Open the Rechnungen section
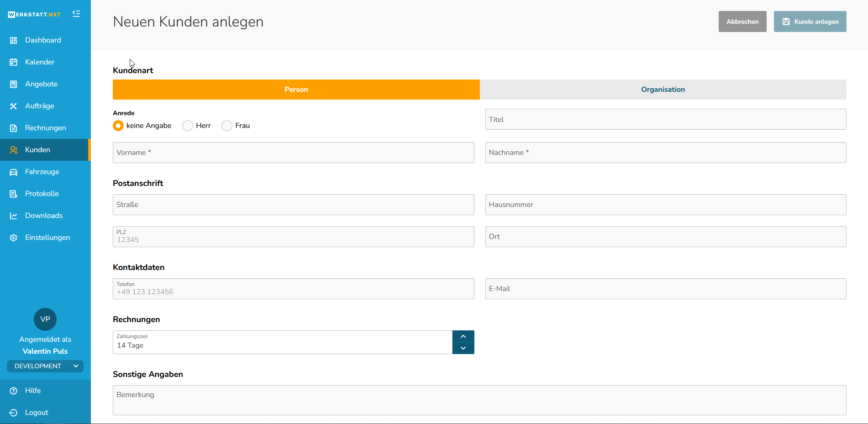The width and height of the screenshot is (868, 424). [x=45, y=128]
